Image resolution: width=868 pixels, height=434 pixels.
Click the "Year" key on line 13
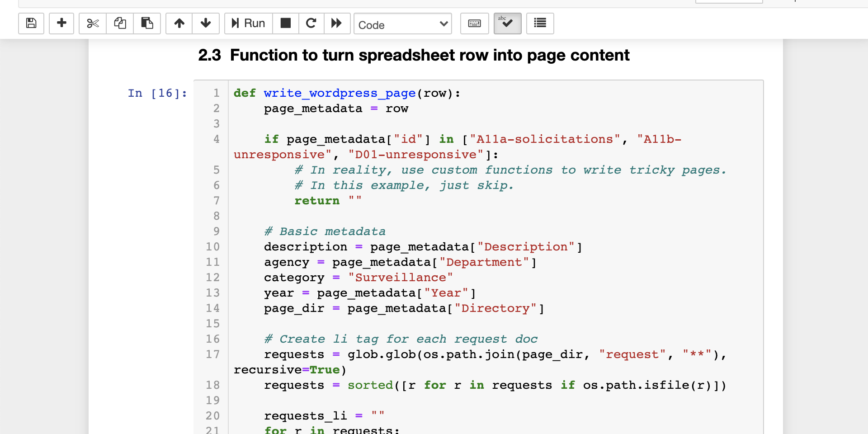pyautogui.click(x=446, y=293)
